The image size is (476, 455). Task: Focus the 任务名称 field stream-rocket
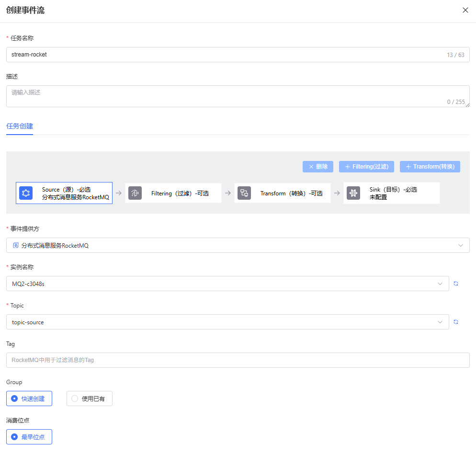click(x=238, y=55)
